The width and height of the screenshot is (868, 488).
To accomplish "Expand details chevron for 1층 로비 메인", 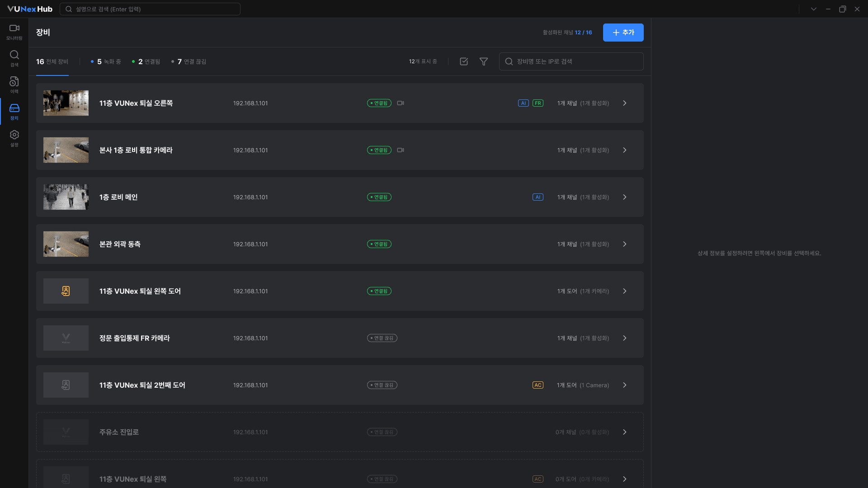I will 625,197.
